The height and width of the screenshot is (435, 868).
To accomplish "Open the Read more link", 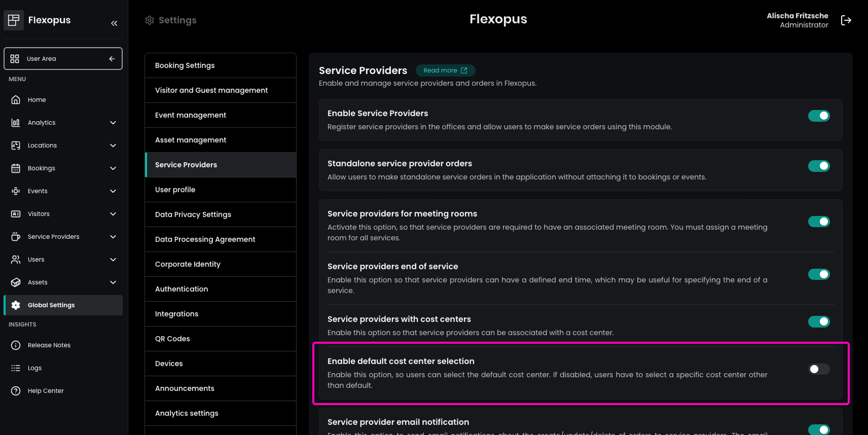I will pyautogui.click(x=445, y=70).
